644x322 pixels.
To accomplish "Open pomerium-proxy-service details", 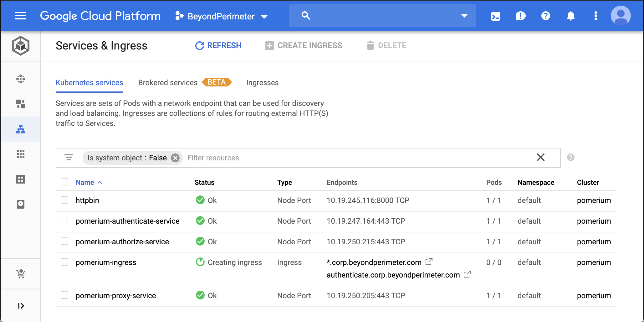I will tap(116, 296).
